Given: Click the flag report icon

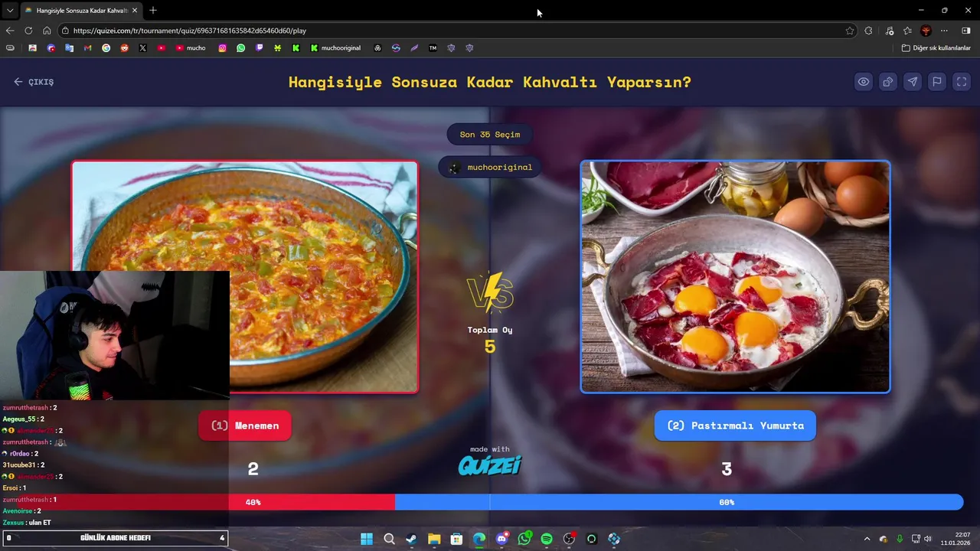Looking at the screenshot, I should [936, 82].
